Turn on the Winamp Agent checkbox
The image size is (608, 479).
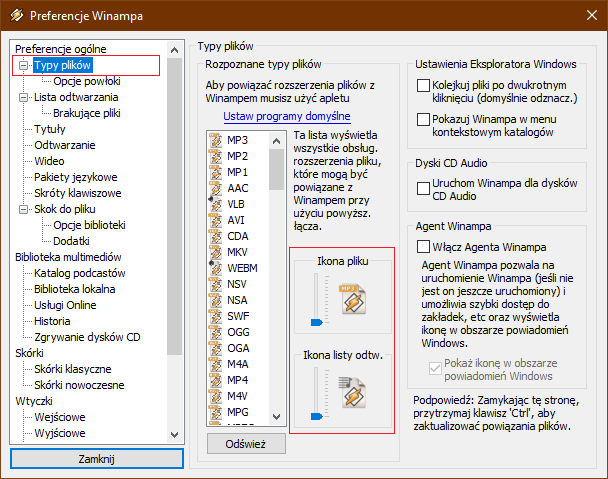click(x=423, y=247)
